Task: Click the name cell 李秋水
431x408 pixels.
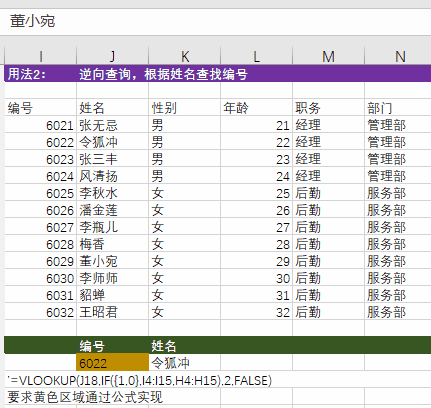Action: coord(113,193)
